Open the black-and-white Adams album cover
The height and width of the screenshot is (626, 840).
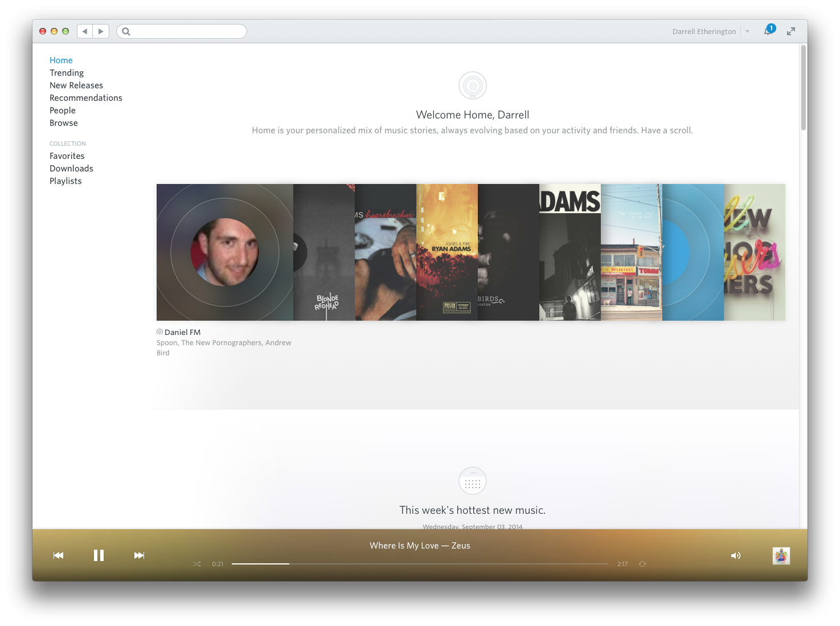(x=570, y=252)
